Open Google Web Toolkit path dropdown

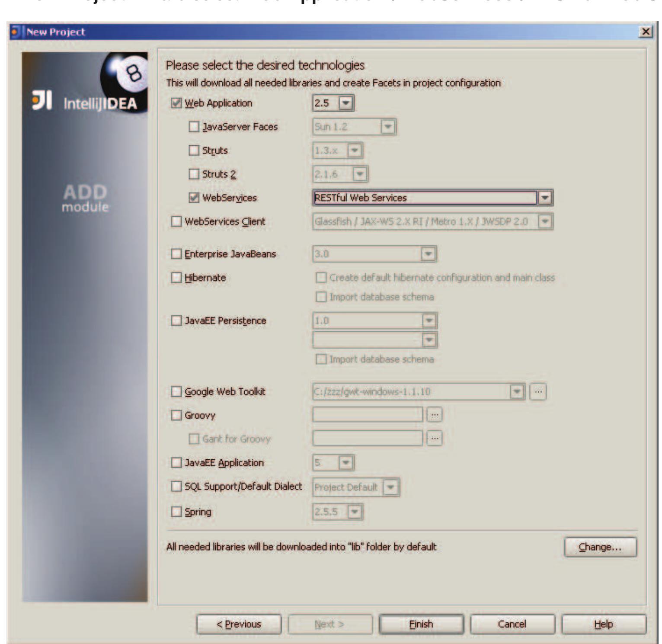(517, 391)
